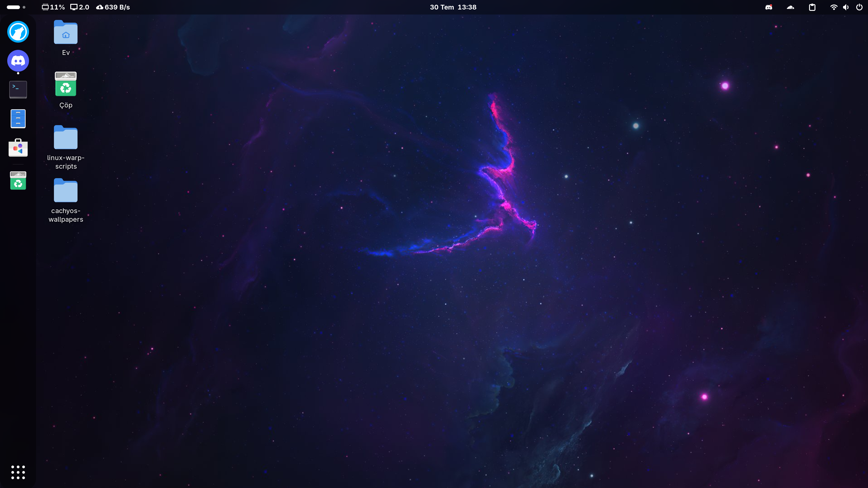
Task: Click the Wi-Fi status icon
Action: (x=834, y=7)
